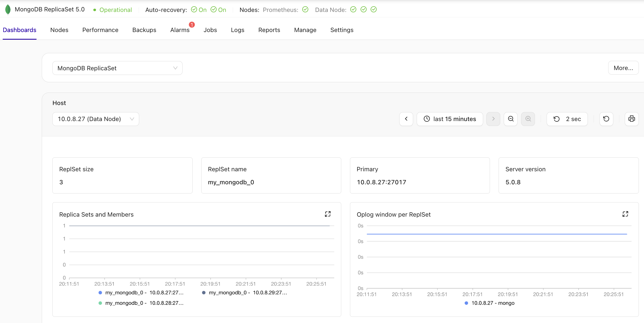
Task: Open the last 15 minutes time picker
Action: click(450, 119)
